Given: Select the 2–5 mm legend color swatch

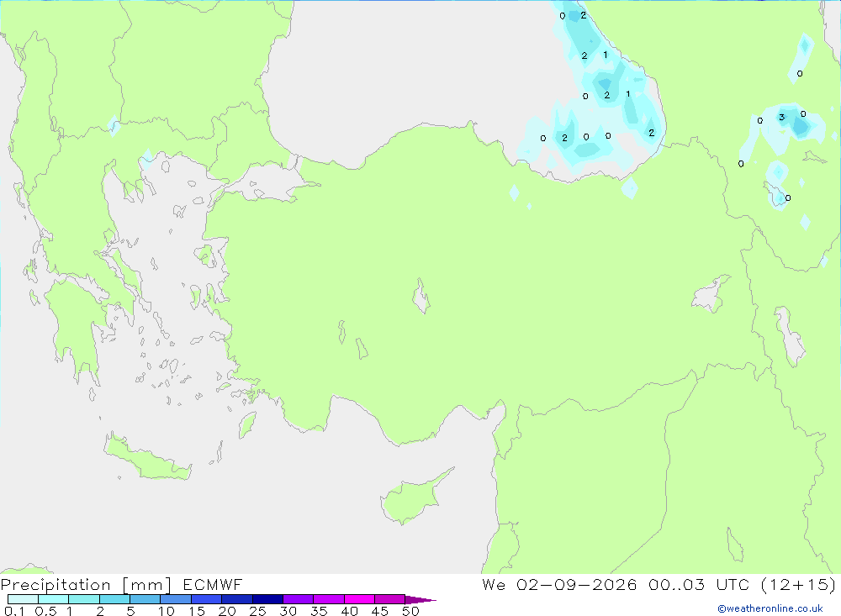Looking at the screenshot, I should tap(114, 599).
